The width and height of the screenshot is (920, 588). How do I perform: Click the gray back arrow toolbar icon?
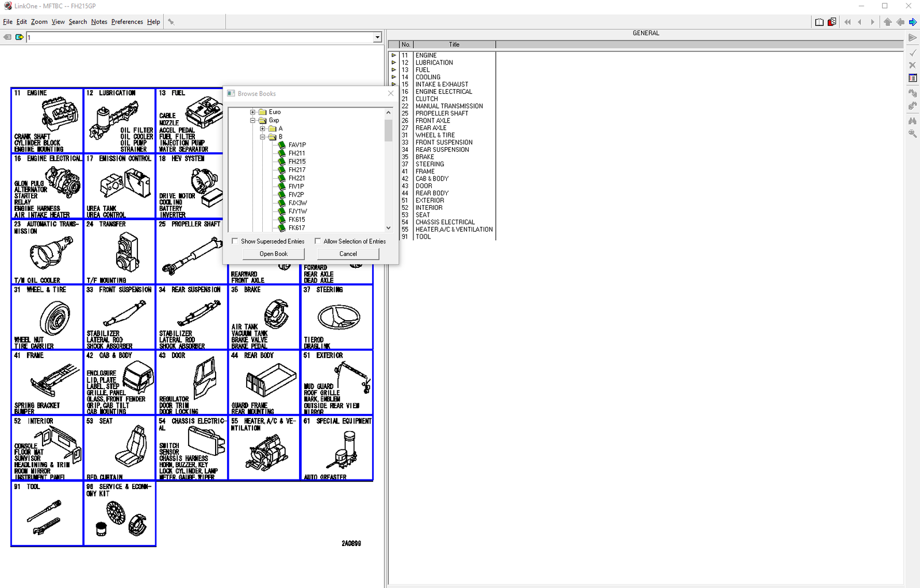tap(900, 22)
